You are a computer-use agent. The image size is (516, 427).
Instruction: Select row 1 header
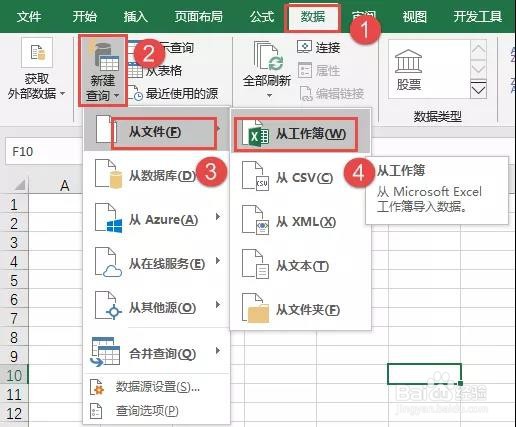click(x=14, y=204)
